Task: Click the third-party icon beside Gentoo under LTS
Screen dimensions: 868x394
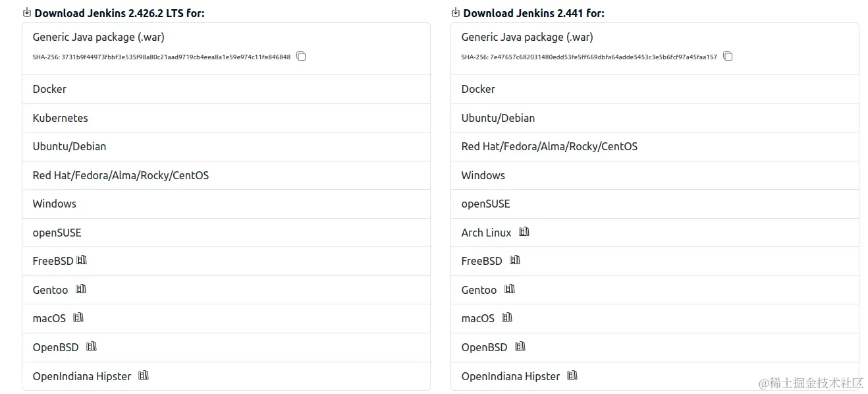Action: pyautogui.click(x=81, y=289)
